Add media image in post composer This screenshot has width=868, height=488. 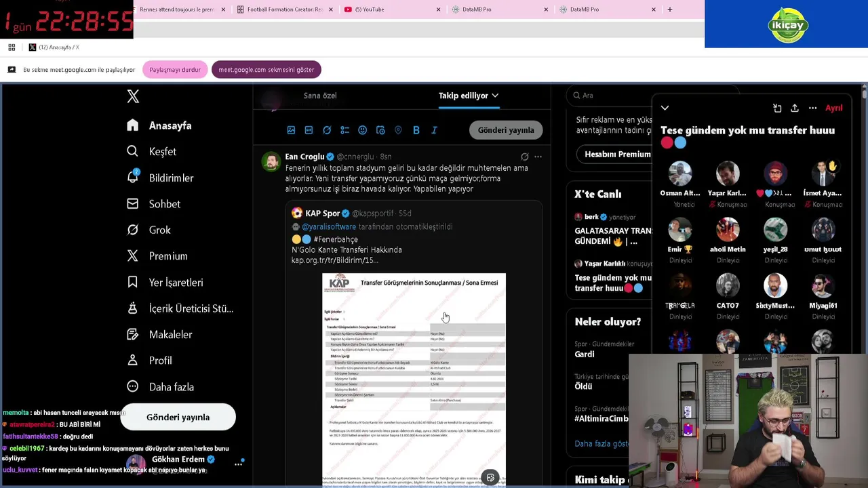291,130
